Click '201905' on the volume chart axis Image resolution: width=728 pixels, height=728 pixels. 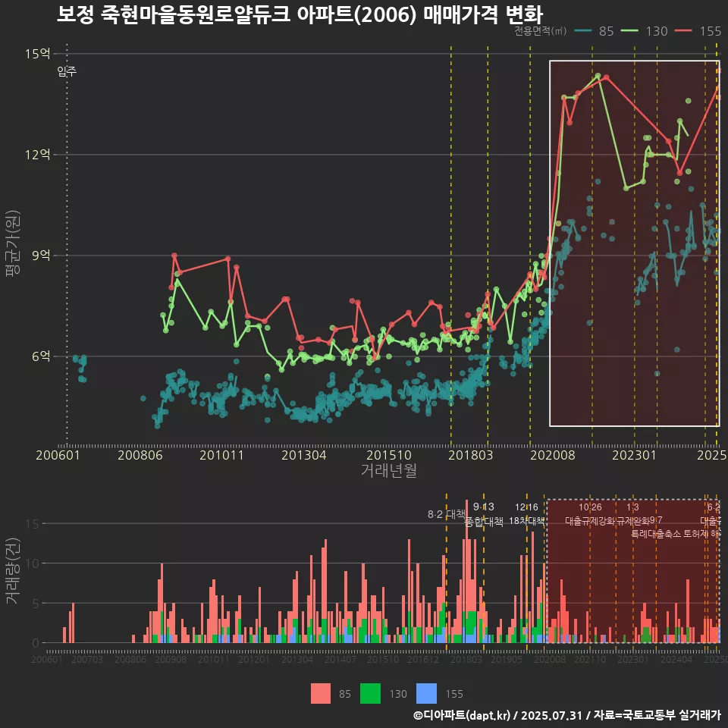(507, 659)
